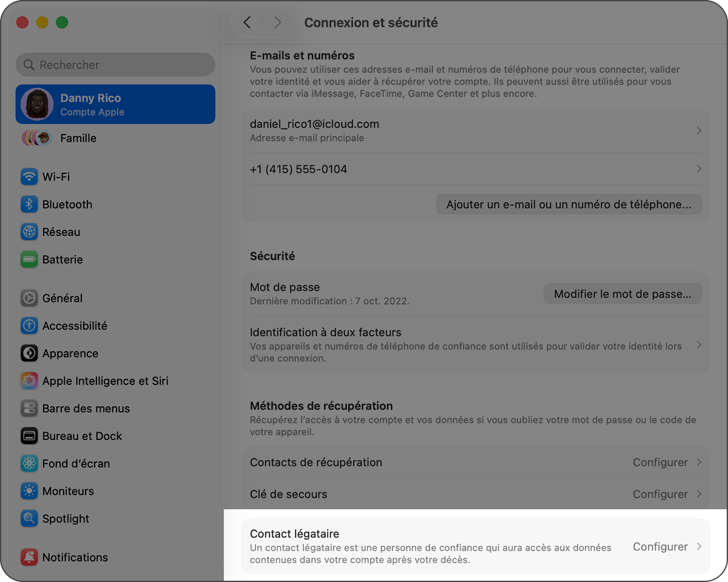Click Dernière modification : 7 oct. 2022 text

tap(329, 301)
